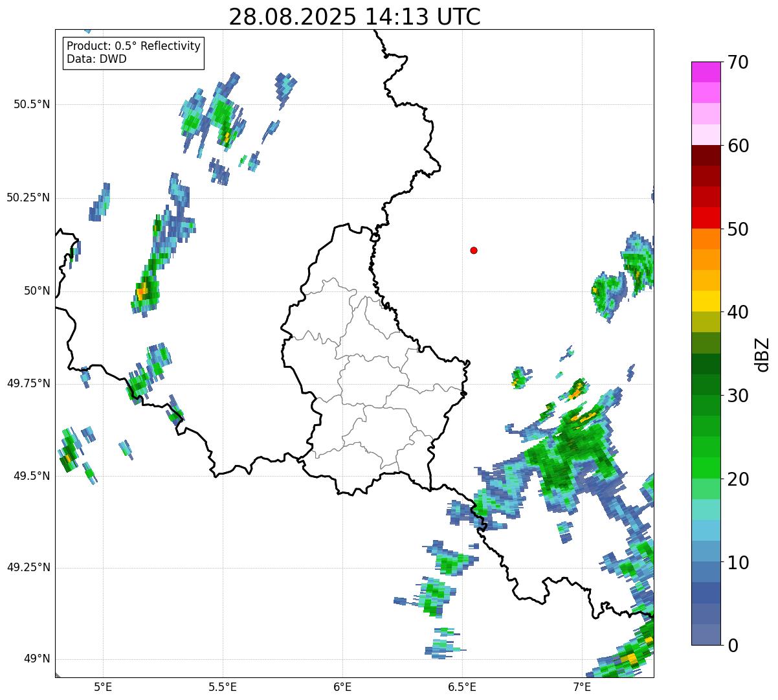Screen dimensions: 778x700
Task: Click the 6°E longitude label
Action: pyautogui.click(x=342, y=687)
